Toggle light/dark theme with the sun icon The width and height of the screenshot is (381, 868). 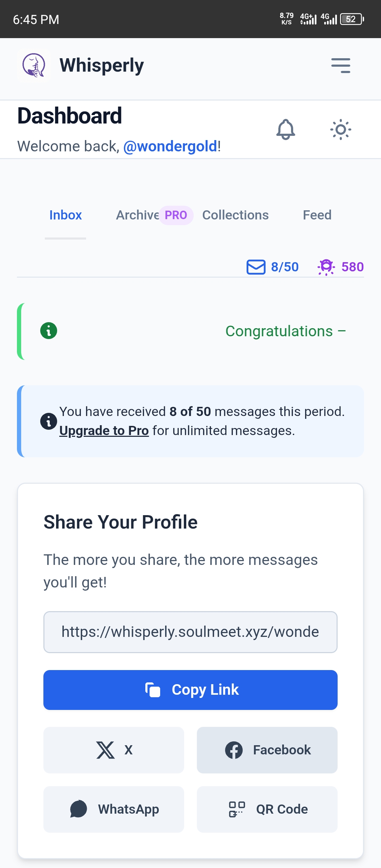pos(341,129)
